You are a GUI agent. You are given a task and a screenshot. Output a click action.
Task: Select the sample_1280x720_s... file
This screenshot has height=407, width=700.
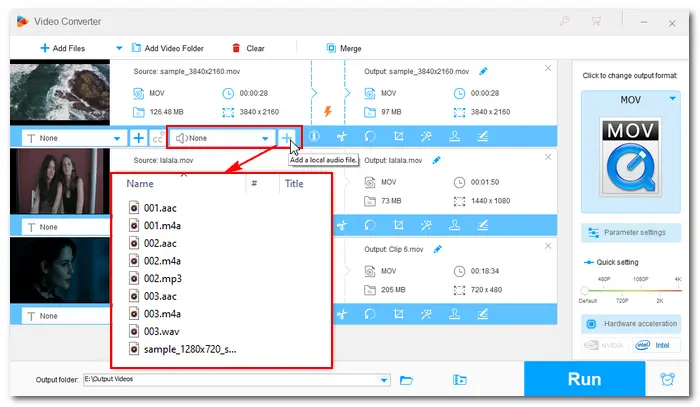pyautogui.click(x=182, y=349)
